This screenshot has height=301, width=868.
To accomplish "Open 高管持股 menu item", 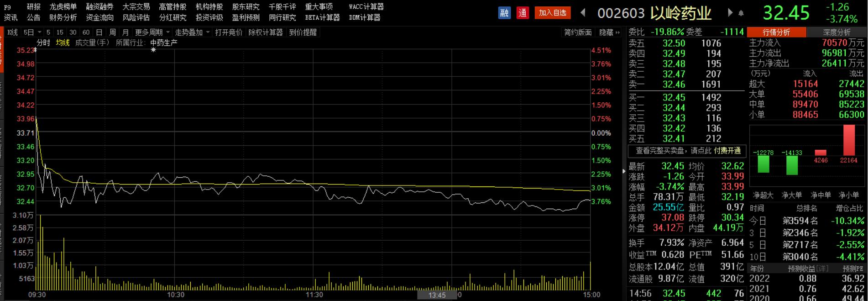I will 173,7.
